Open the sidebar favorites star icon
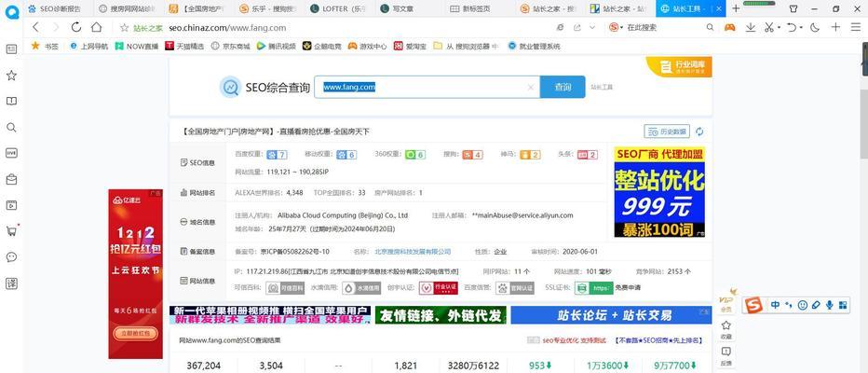 tap(11, 76)
